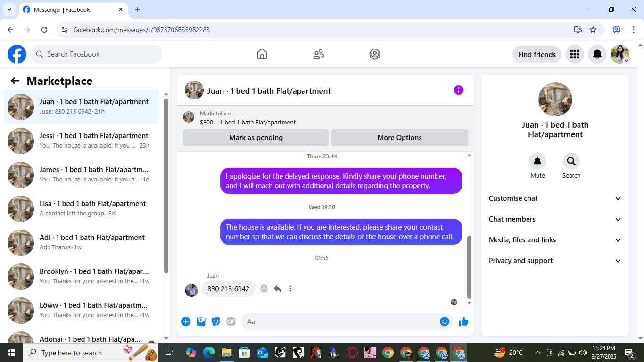Open the Windows notification center
This screenshot has width=644, height=362.
629,353
